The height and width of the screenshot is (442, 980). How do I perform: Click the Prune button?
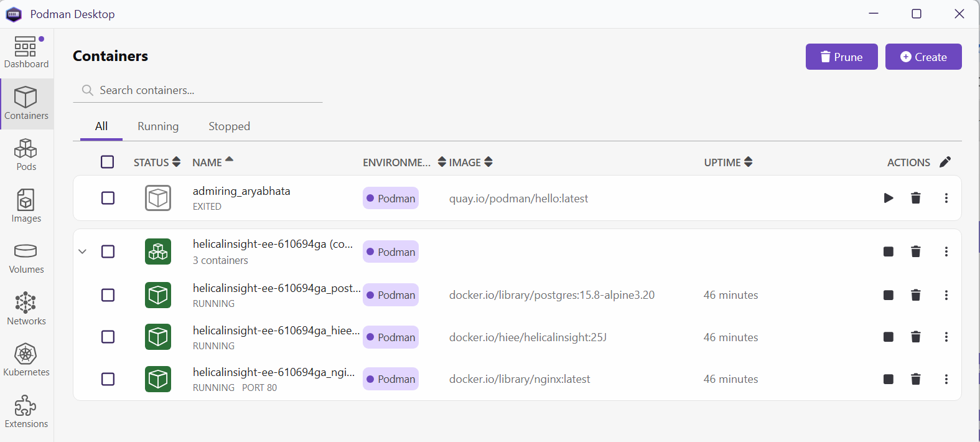click(x=841, y=57)
